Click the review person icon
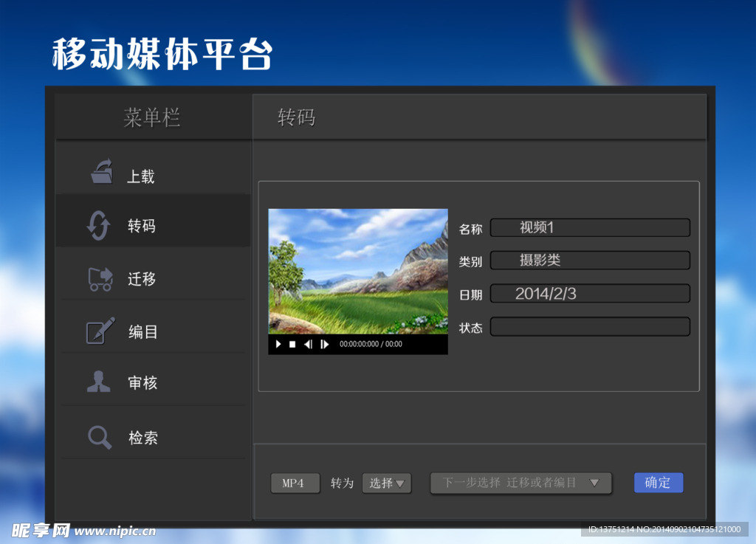756x544 pixels. click(x=99, y=381)
